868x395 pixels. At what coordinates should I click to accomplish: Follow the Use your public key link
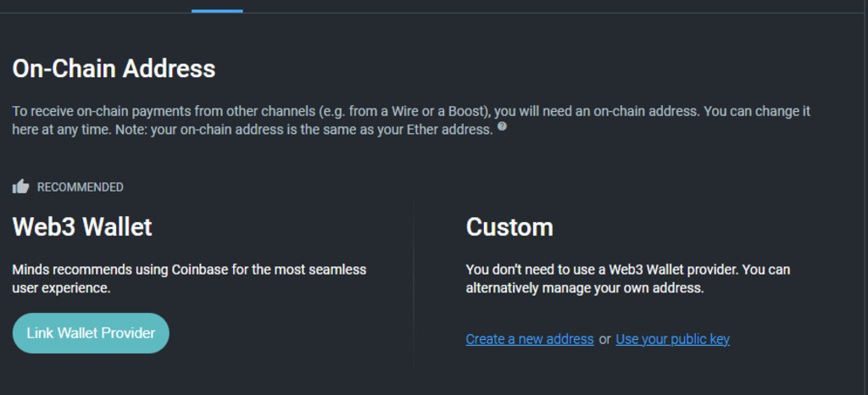[x=672, y=339]
